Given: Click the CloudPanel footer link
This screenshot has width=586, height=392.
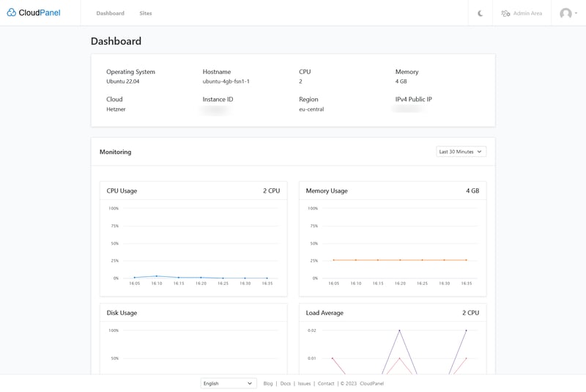Looking at the screenshot, I should pos(371,383).
